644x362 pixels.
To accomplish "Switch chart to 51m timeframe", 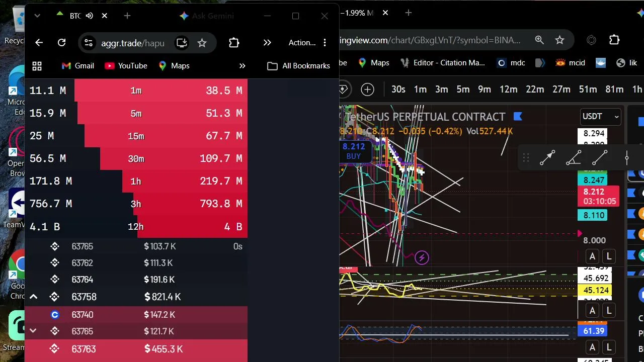I will click(x=588, y=89).
